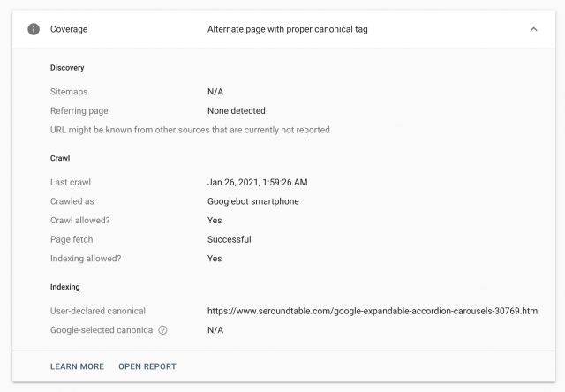The width and height of the screenshot is (565, 392).
Task: Click the Discovery section heading
Action: point(68,68)
